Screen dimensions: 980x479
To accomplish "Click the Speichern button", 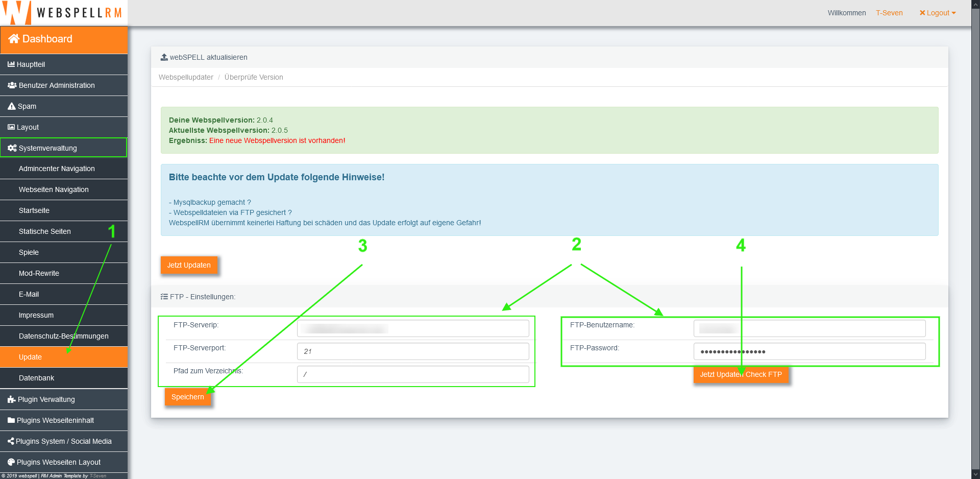I will click(188, 397).
